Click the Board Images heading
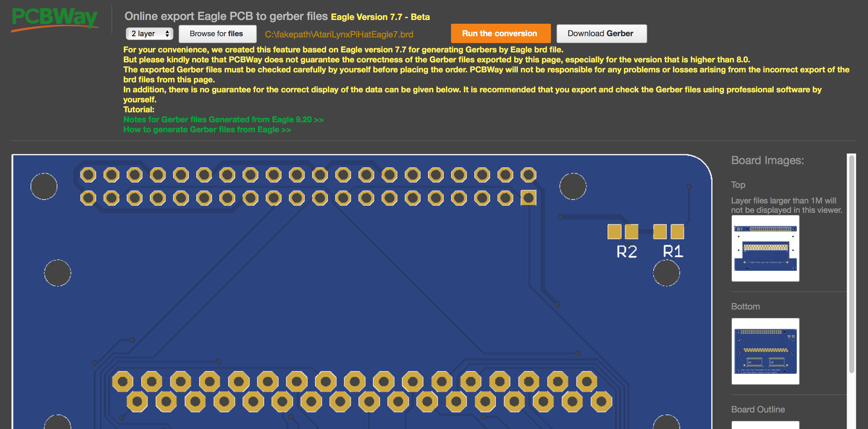 (x=767, y=160)
